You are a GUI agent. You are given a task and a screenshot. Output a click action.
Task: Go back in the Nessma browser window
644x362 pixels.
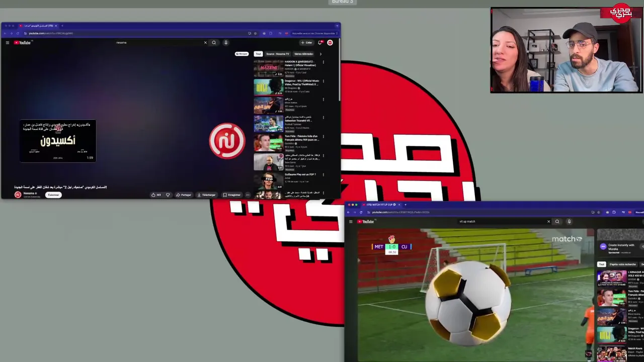pyautogui.click(x=6, y=33)
